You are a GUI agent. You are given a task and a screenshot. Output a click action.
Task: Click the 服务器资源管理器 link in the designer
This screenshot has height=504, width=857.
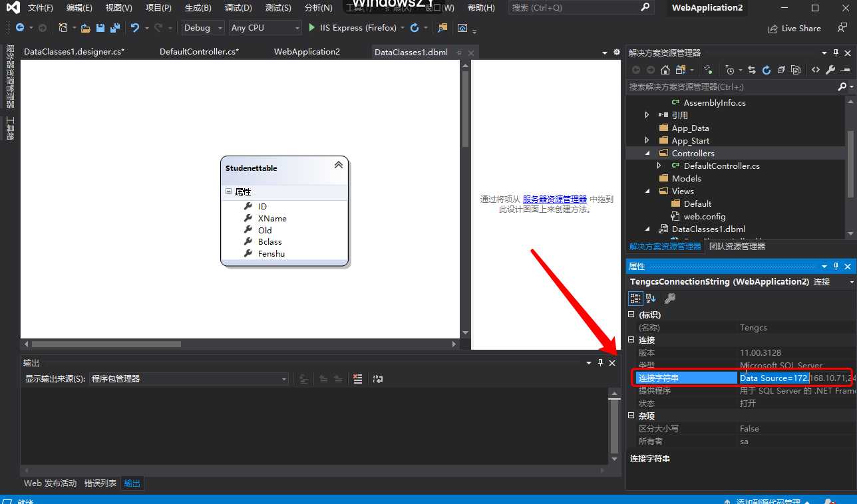point(554,199)
